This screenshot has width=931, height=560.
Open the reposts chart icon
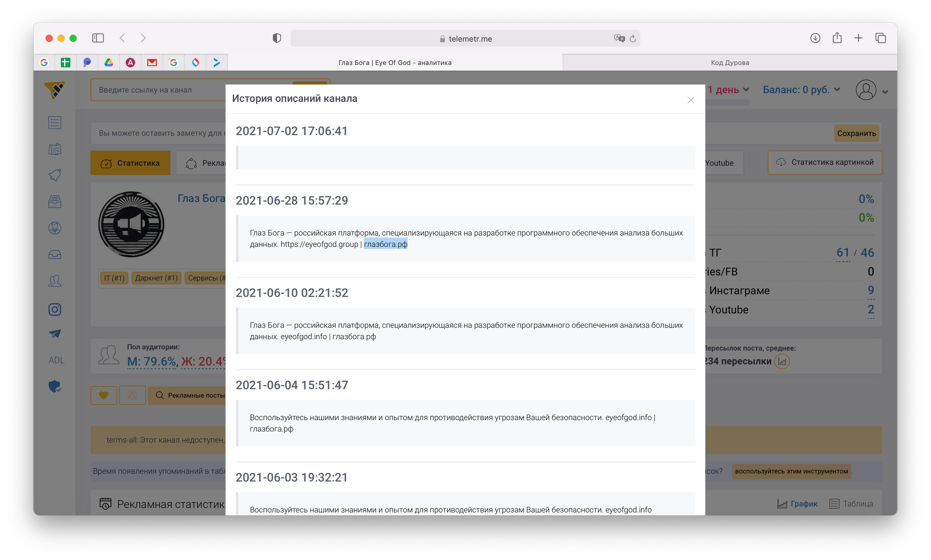pos(782,361)
